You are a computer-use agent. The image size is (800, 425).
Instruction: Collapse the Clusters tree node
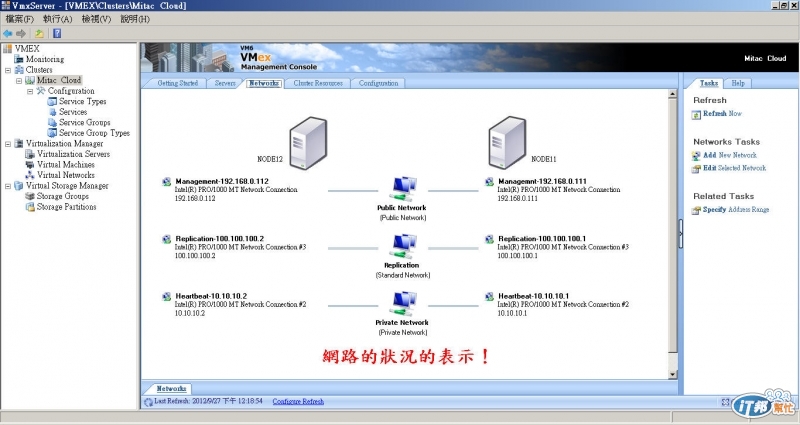tap(8, 70)
